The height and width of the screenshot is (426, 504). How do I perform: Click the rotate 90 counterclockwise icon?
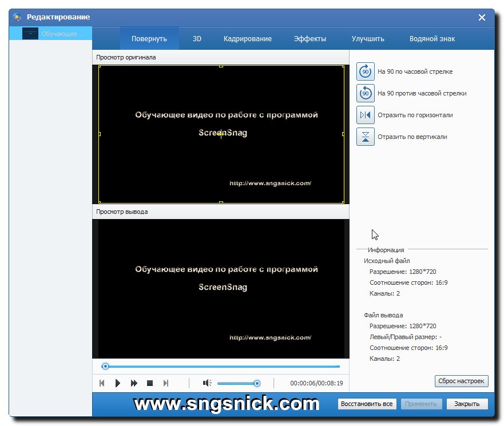click(365, 93)
